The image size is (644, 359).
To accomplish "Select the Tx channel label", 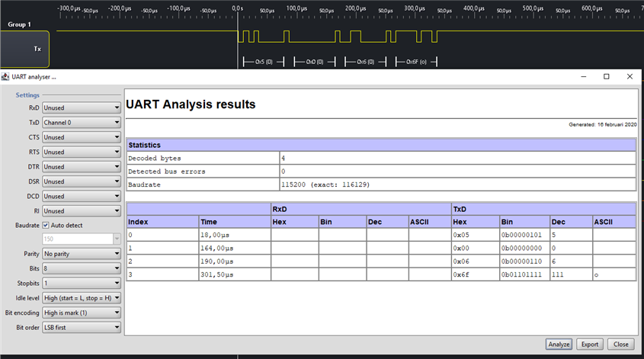I will point(37,49).
